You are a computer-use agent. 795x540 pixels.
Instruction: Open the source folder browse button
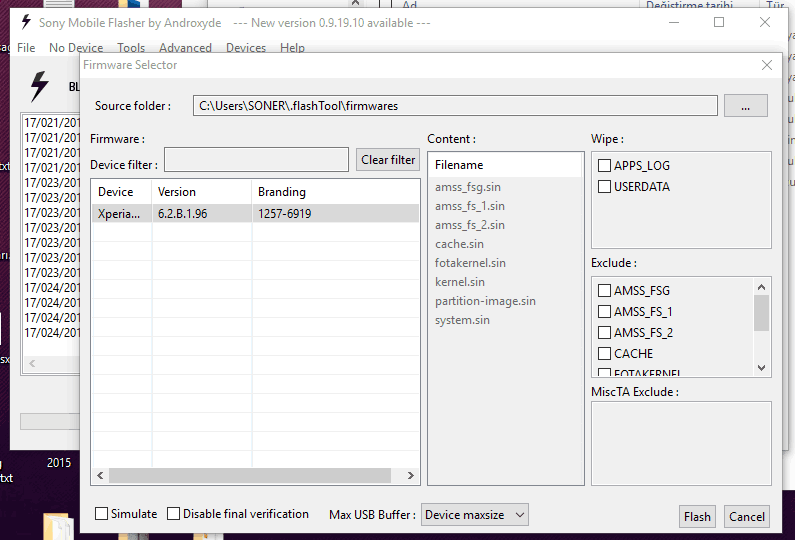745,105
